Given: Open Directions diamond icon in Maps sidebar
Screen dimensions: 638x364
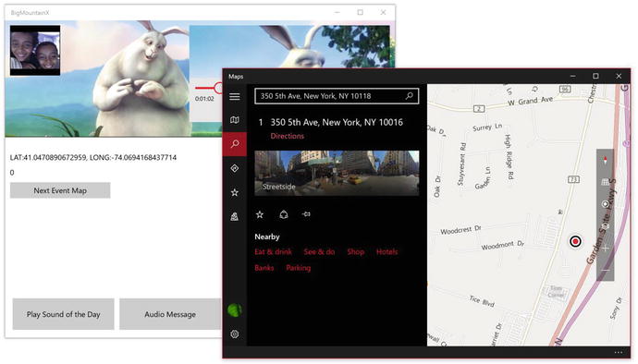Looking at the screenshot, I should tap(234, 168).
